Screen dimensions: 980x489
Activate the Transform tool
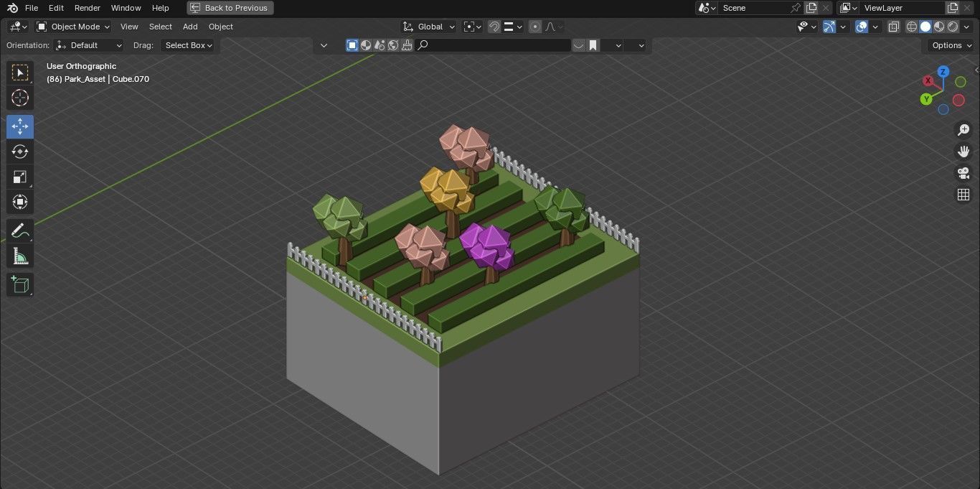[20, 202]
